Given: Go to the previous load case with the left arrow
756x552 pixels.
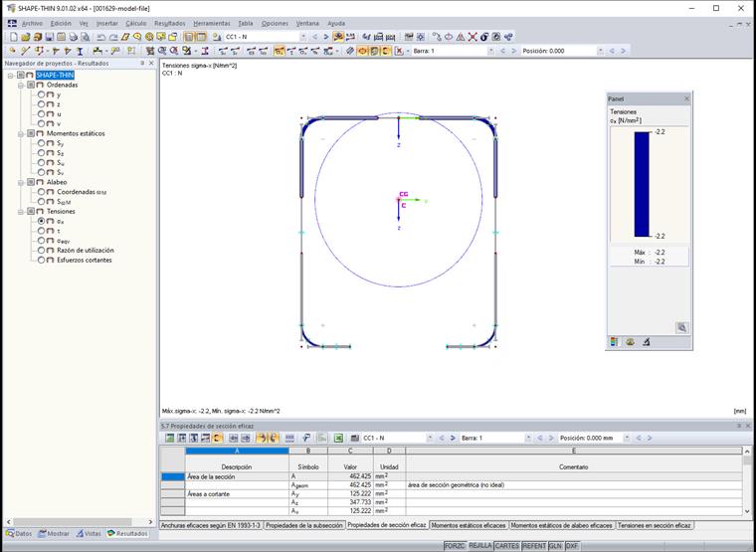Looking at the screenshot, I should point(315,37).
